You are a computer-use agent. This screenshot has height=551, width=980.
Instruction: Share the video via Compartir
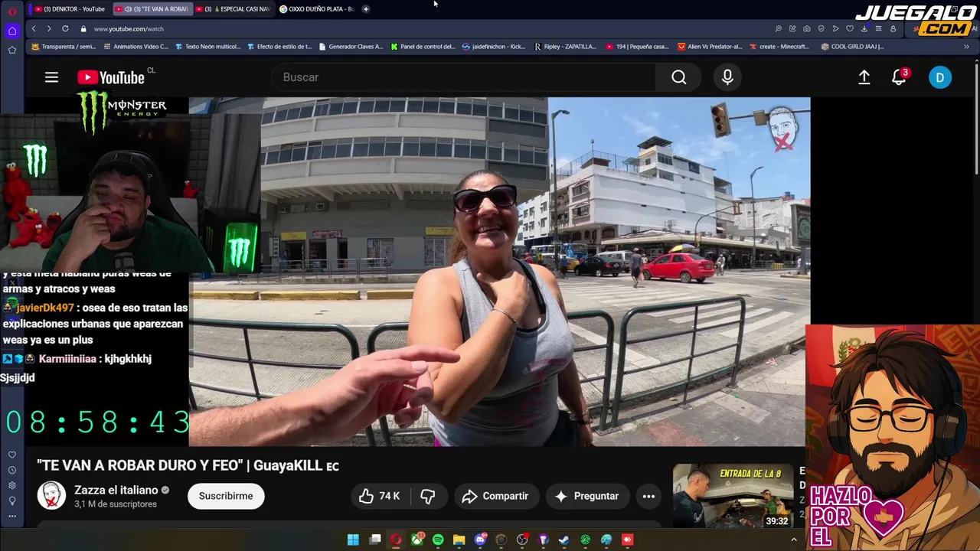pos(495,496)
